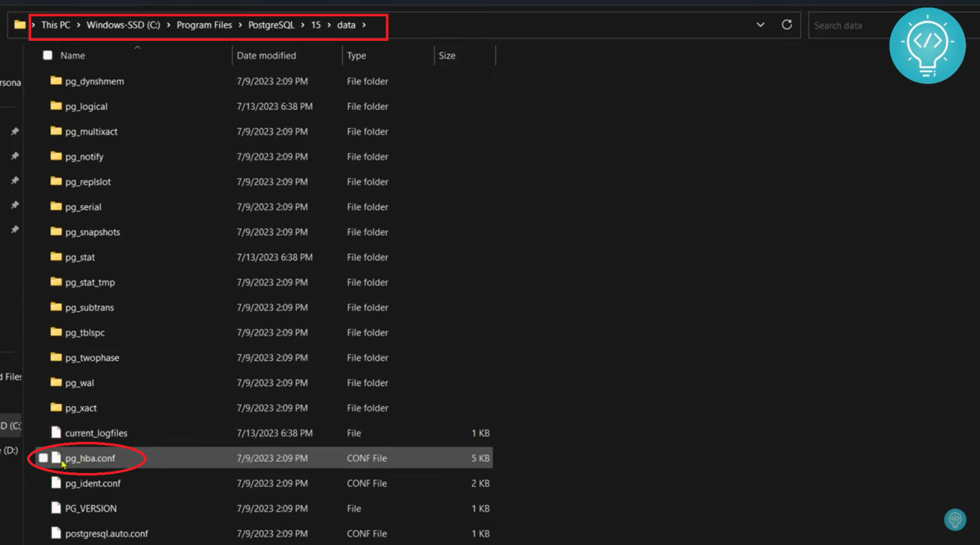The width and height of the screenshot is (980, 545).
Task: Click the file icon beside current_logfiles
Action: [x=56, y=432]
